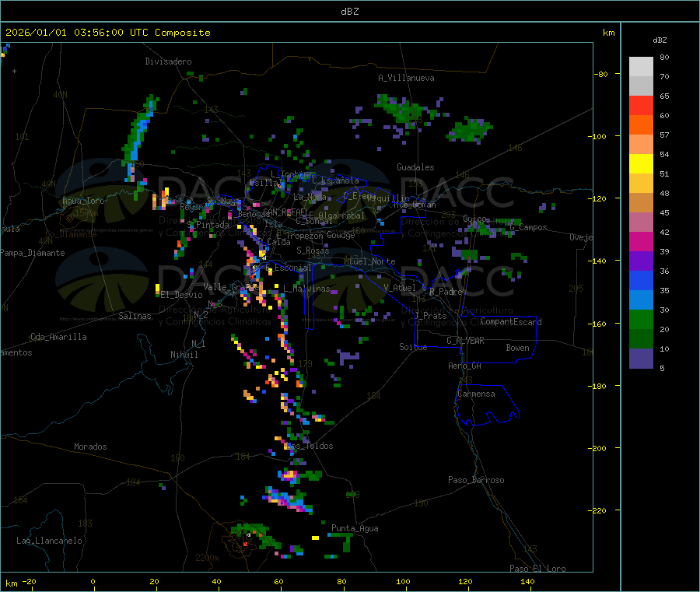
Task: Click the -80 tick on the vertical axis
Action: tap(603, 74)
